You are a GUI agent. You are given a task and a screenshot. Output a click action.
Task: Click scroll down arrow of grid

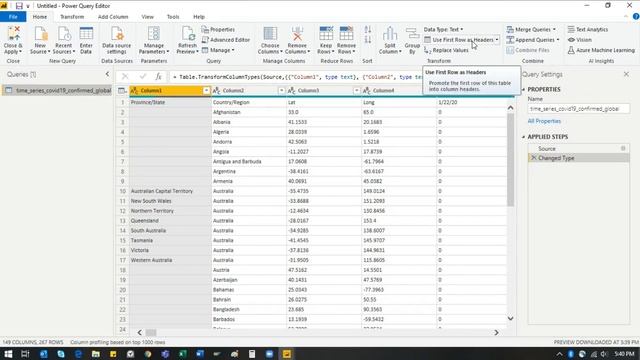pos(510,318)
